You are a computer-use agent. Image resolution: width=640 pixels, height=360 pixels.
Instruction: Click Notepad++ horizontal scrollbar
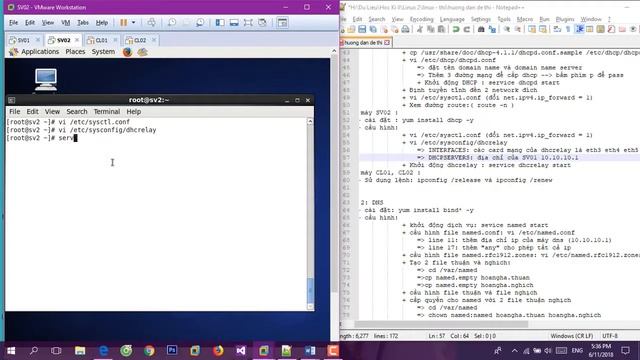point(441,324)
